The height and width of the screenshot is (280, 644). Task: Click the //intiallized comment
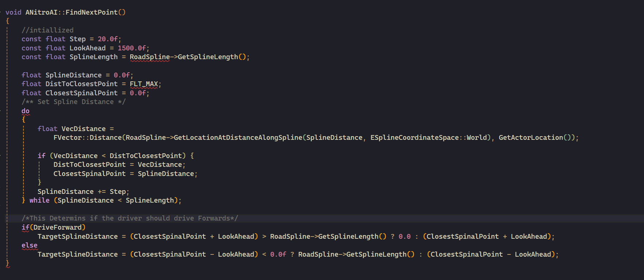47,30
